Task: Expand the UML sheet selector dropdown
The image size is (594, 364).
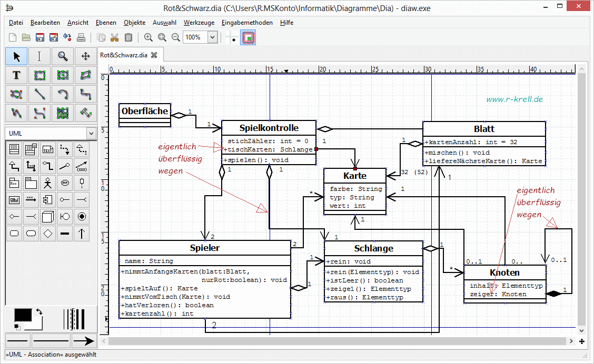Action: coord(91,134)
